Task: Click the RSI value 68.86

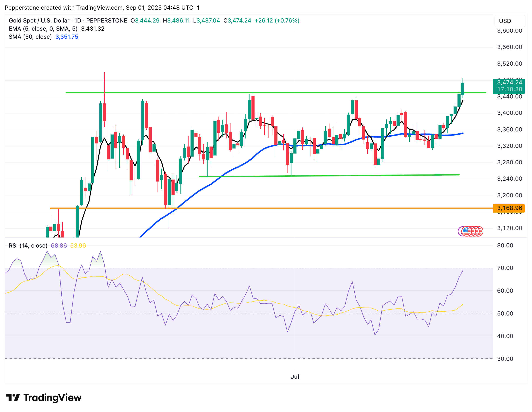Action: (x=59, y=246)
